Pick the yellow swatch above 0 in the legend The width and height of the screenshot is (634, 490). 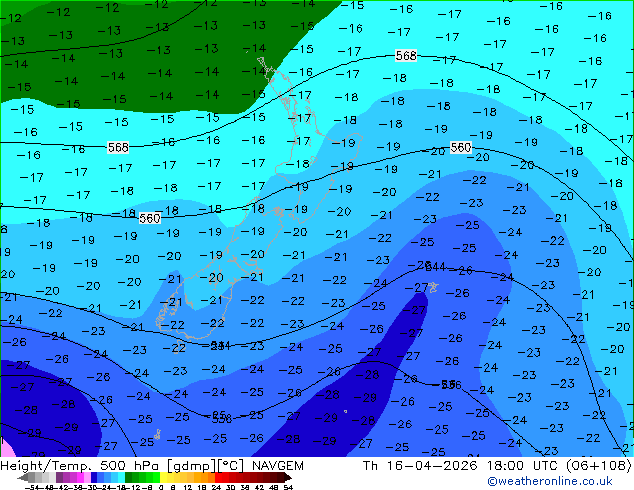[163, 477]
